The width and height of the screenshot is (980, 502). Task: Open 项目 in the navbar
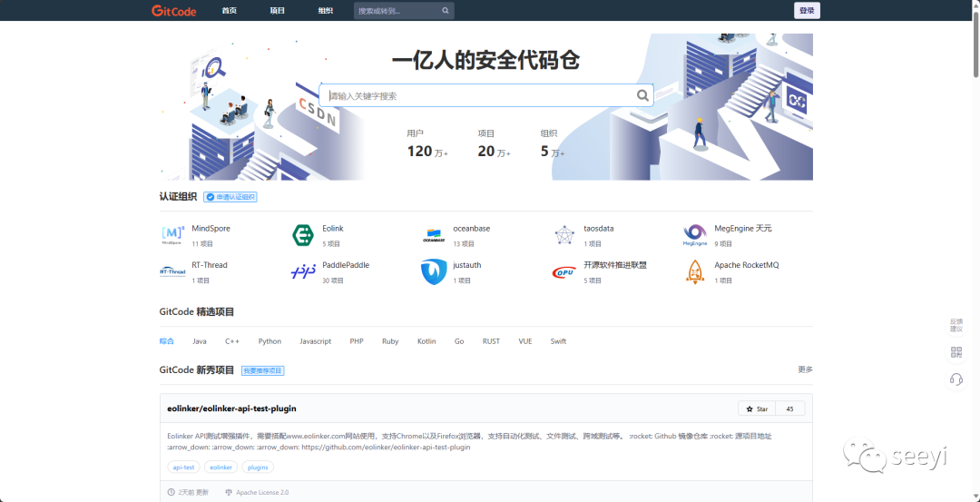[278, 11]
